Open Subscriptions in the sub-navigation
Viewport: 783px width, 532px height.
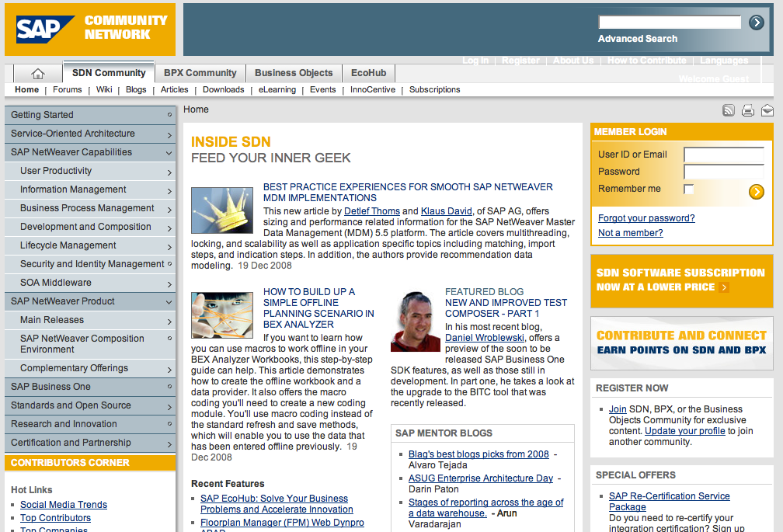tap(434, 89)
